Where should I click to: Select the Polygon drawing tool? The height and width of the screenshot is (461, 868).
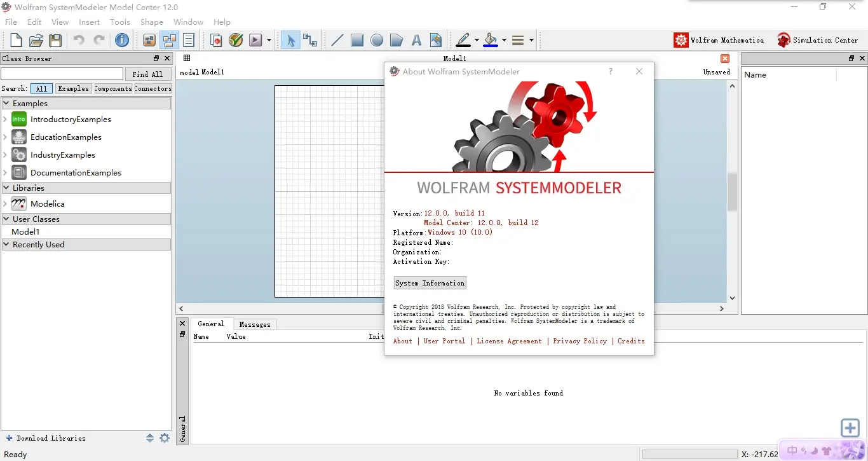coord(397,41)
